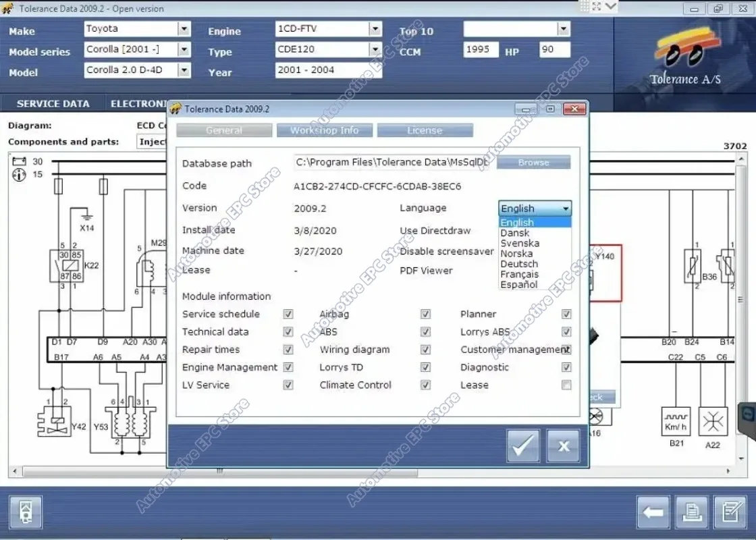This screenshot has width=756, height=540.
Task: Click the Year field 2001 - 2004
Action: [x=328, y=70]
